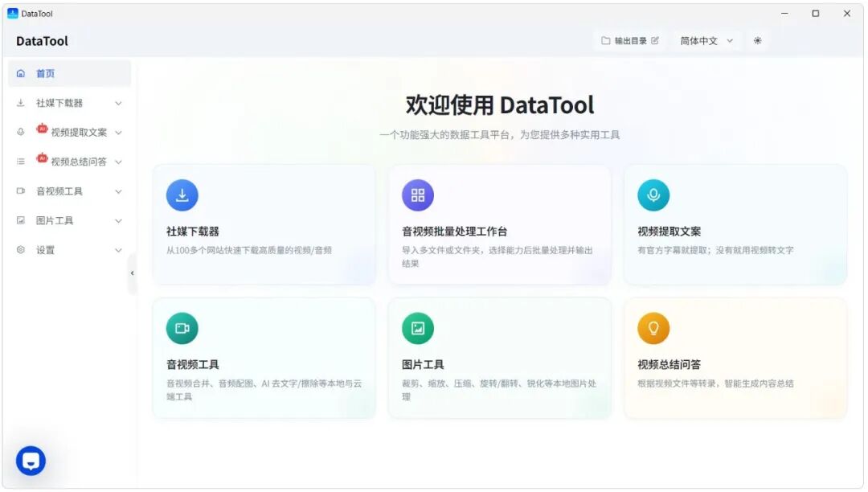Click description starting 导入多文件或文件夹
This screenshot has height=492, width=868.
pos(497,256)
